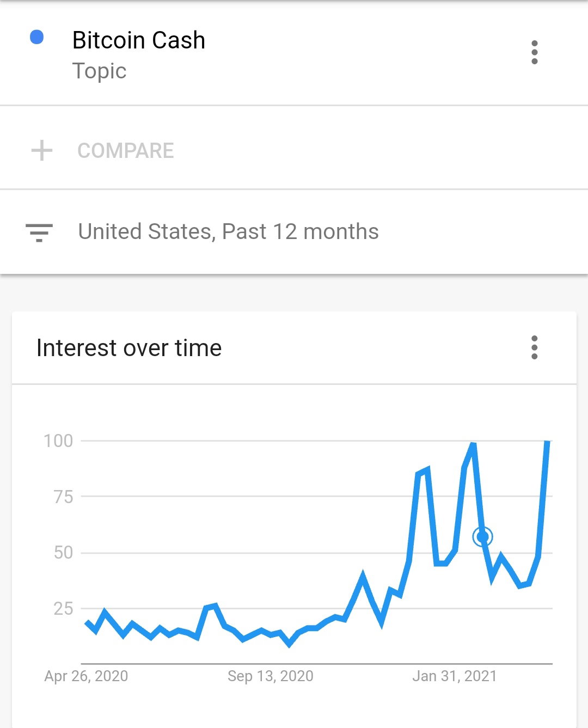Screen dimensions: 588x728
Task: Open Interest over time options menu
Action: point(534,347)
